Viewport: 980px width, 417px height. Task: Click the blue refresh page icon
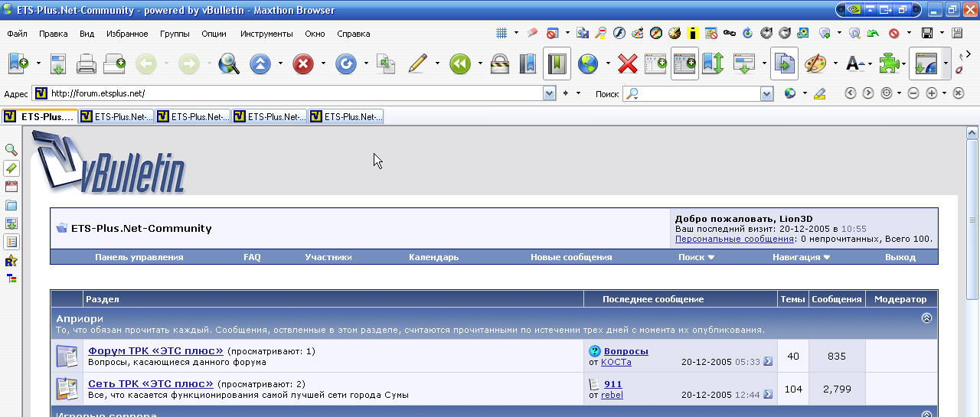346,64
